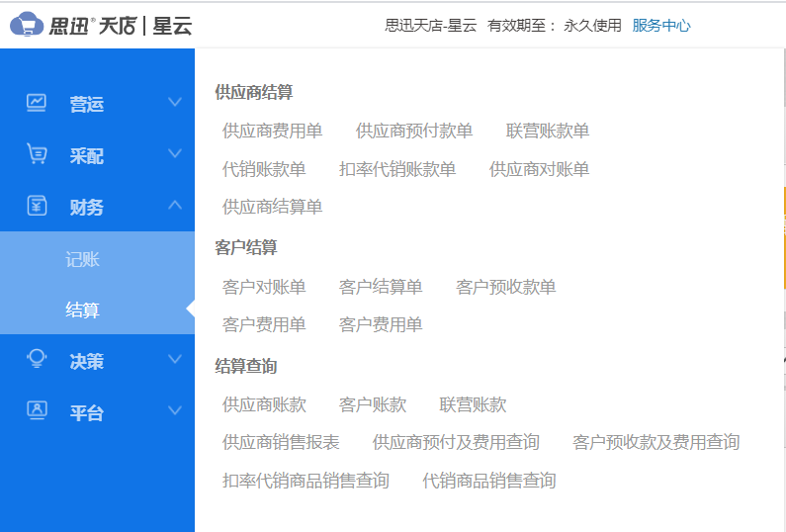786x532 pixels.
Task: Click the 供应商结算 section heading
Action: point(254,92)
